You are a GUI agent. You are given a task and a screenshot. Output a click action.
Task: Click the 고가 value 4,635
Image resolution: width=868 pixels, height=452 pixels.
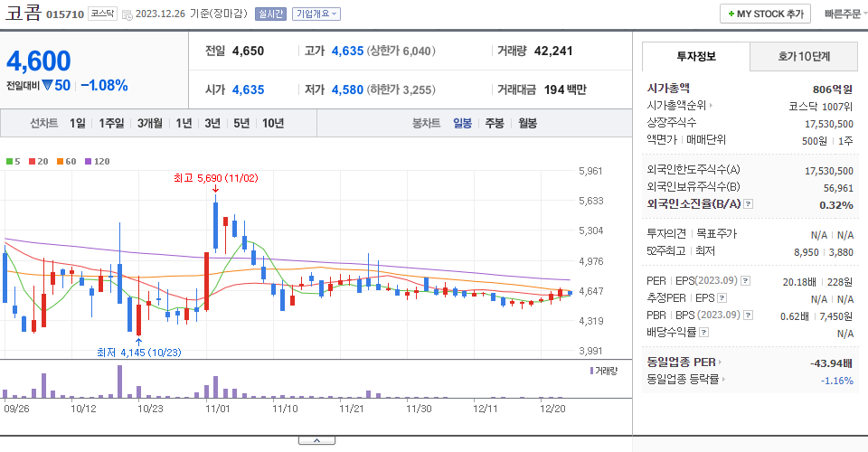coord(347,51)
